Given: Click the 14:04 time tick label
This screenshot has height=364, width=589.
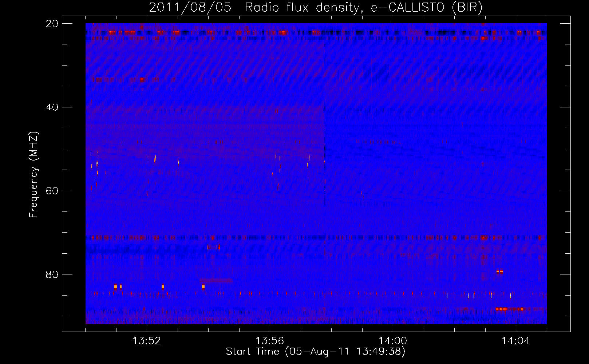Looking at the screenshot, I should (x=516, y=341).
